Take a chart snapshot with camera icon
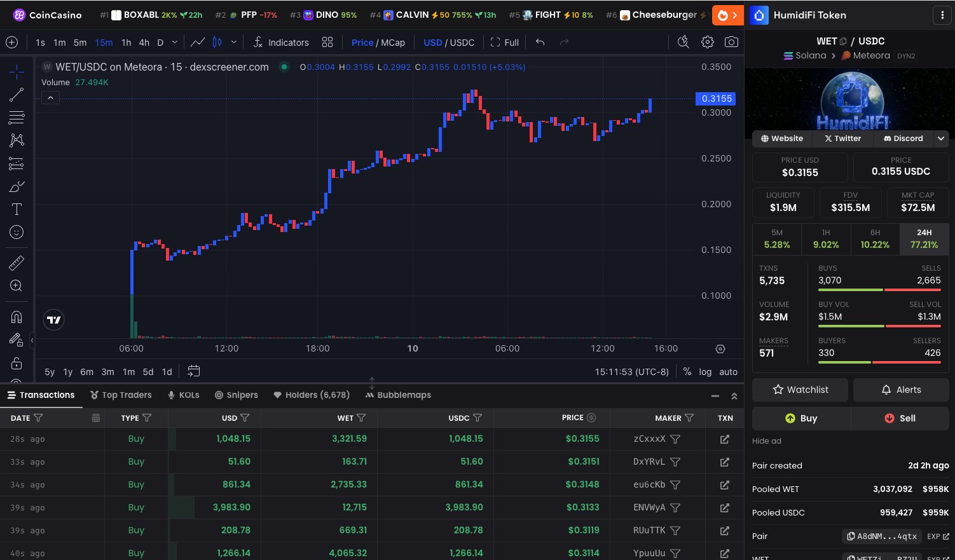955x560 pixels. coord(731,43)
